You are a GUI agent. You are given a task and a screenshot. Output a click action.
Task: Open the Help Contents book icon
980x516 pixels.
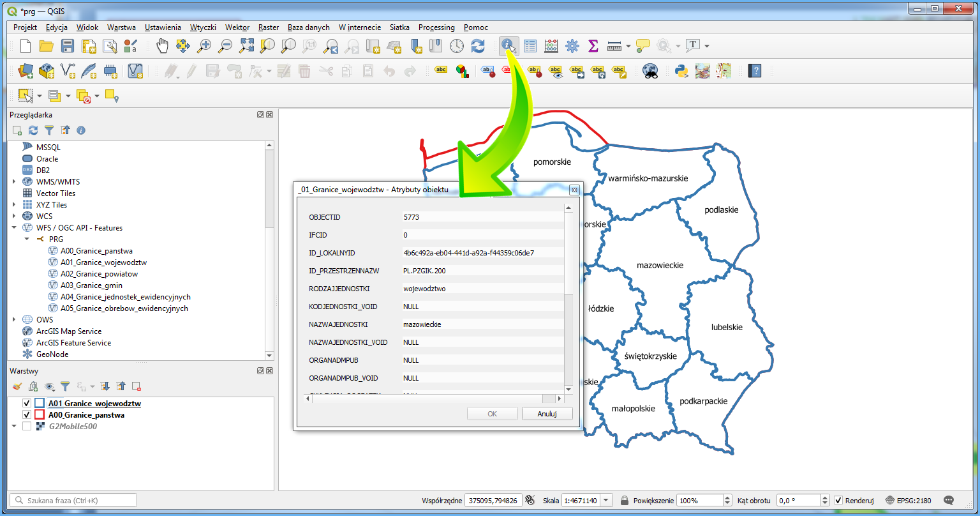coord(755,71)
